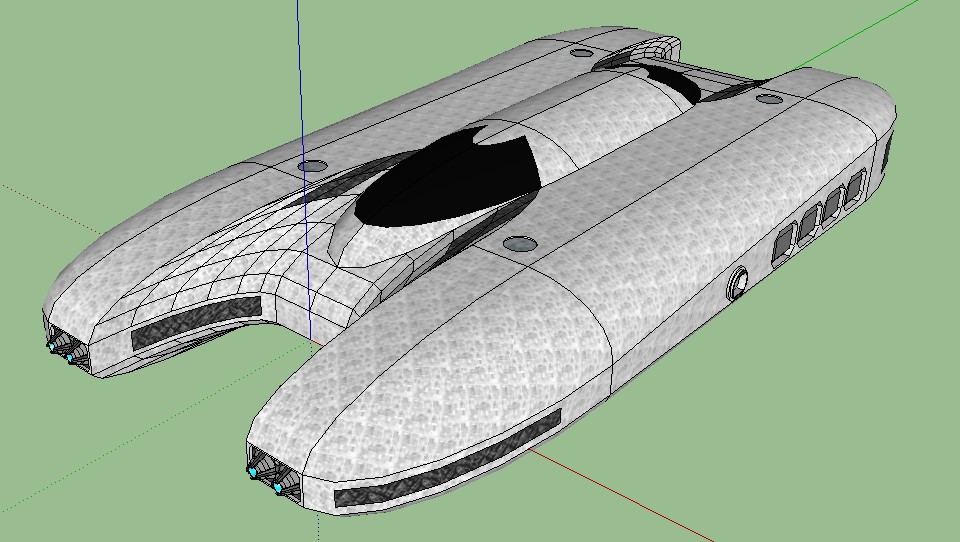This screenshot has height=542, width=960.
Task: Click the frontmost of four side windows
Action: pos(785,241)
